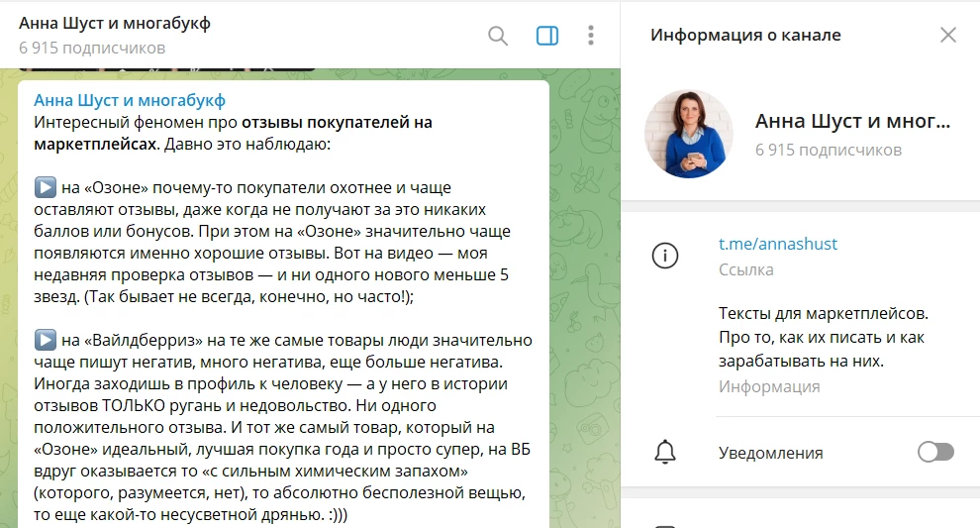Click the 'Информация о канале' panel title
The image size is (980, 528).
[x=745, y=35]
